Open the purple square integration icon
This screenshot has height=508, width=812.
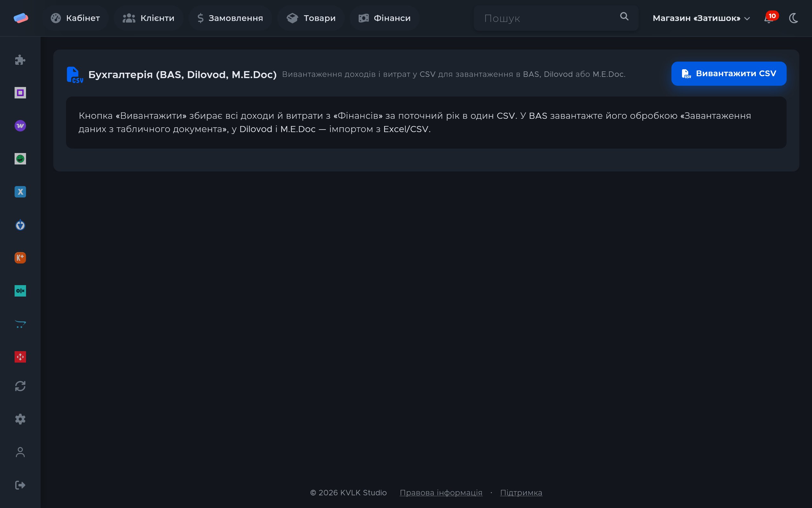coord(20,93)
